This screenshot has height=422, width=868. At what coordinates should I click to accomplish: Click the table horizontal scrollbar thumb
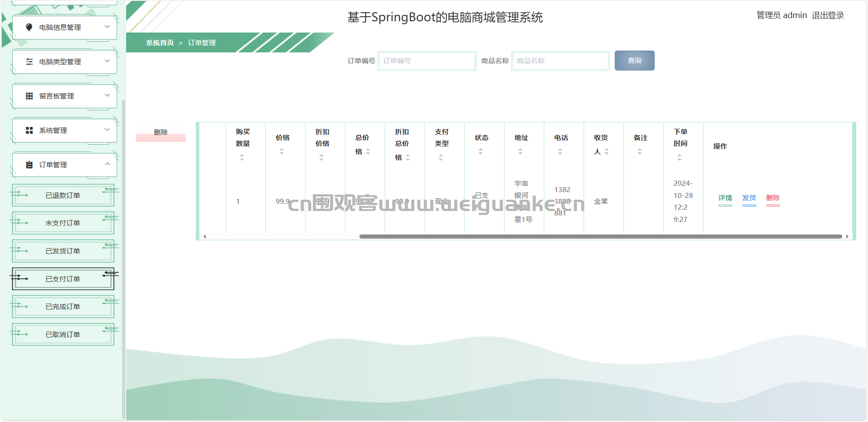(x=600, y=236)
